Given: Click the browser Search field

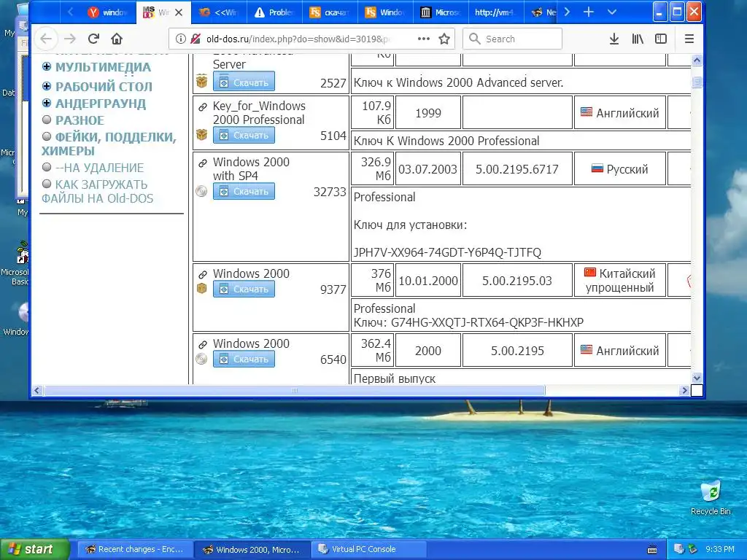Looking at the screenshot, I should click(x=512, y=39).
